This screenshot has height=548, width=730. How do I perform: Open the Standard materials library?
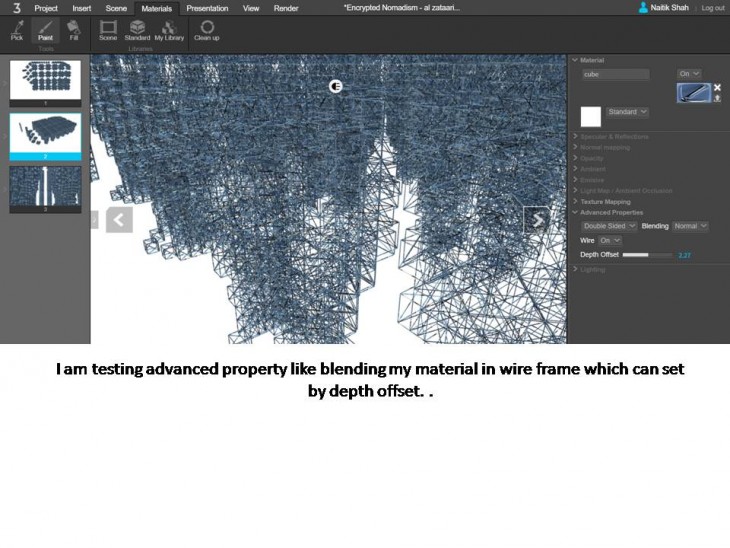coord(137,30)
